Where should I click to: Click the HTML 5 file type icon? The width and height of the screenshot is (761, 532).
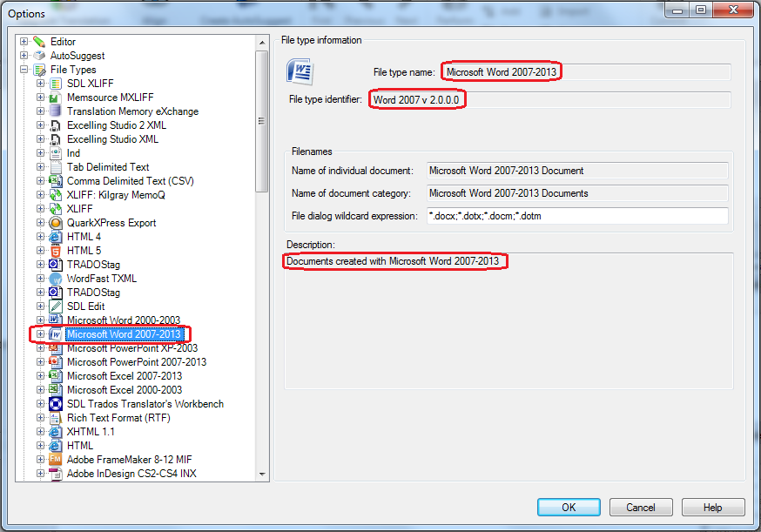pyautogui.click(x=55, y=250)
